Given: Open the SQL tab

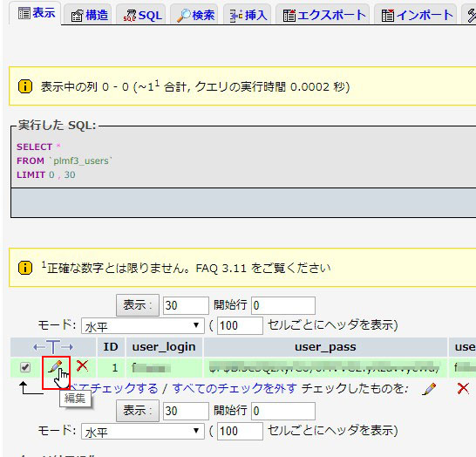Looking at the screenshot, I should pos(142,15).
